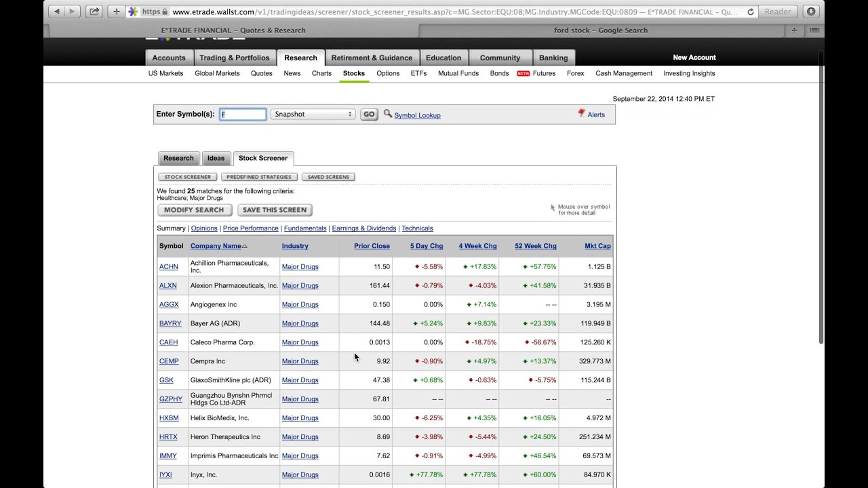
Task: Click the Symbol Lookup magnifying glass icon
Action: (x=388, y=114)
